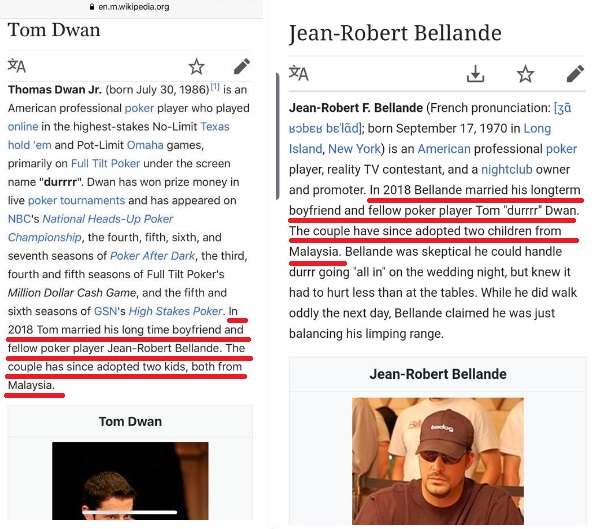Open 'National Heads-Up Poker' link

point(108,219)
